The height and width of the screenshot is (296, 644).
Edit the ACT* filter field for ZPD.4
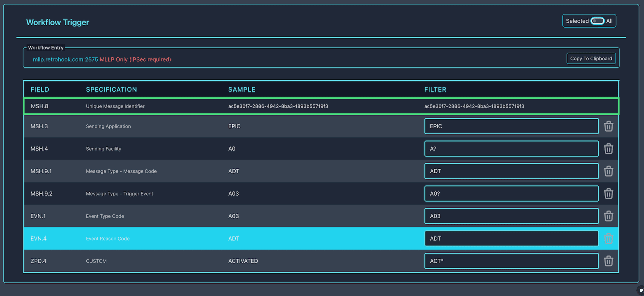tap(511, 261)
